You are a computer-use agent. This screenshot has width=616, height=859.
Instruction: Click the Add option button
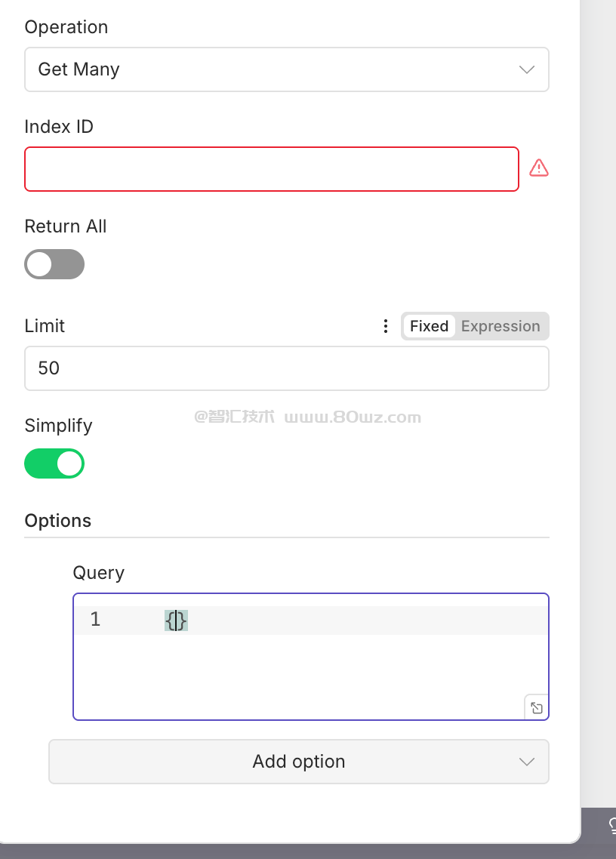pyautogui.click(x=298, y=762)
